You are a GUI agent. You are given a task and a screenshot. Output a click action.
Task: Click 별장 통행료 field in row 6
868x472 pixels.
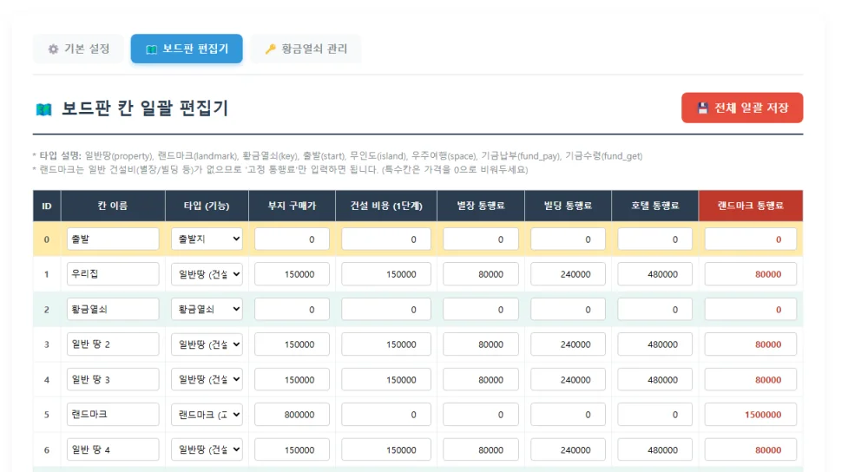481,449
